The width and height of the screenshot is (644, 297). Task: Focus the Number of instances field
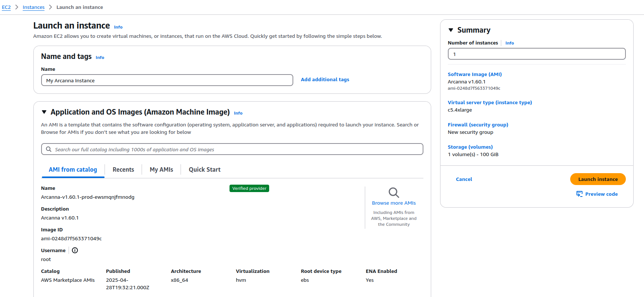point(536,54)
